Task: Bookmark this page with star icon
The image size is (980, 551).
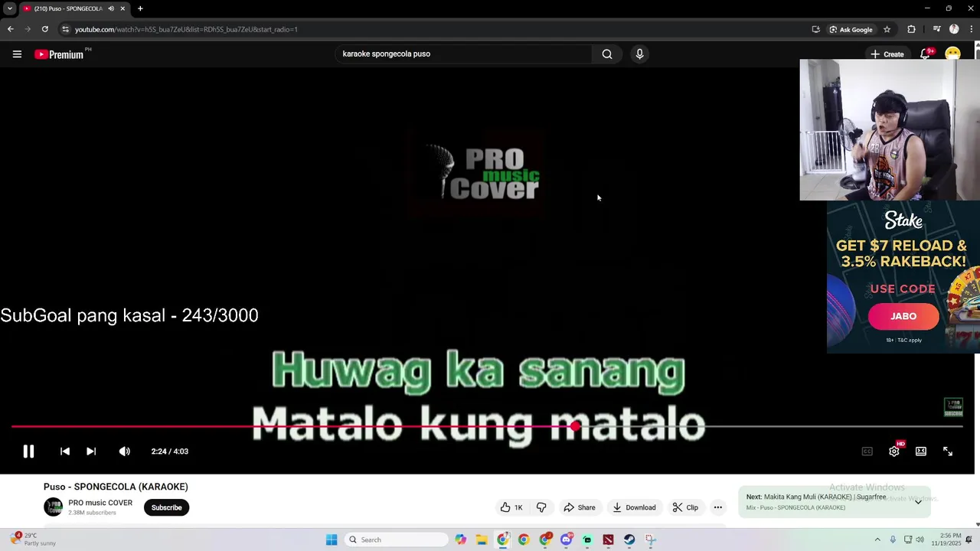Action: tap(887, 29)
